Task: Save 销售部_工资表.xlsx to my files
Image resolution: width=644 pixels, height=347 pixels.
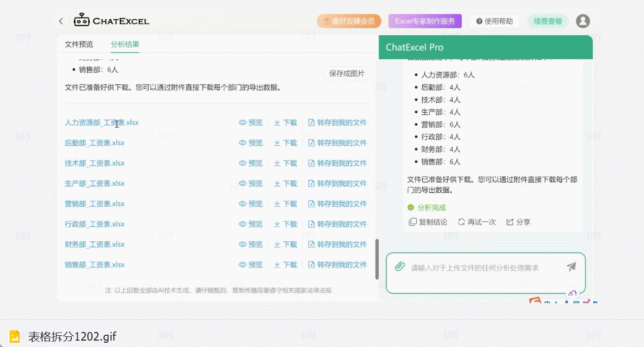Action: click(338, 265)
